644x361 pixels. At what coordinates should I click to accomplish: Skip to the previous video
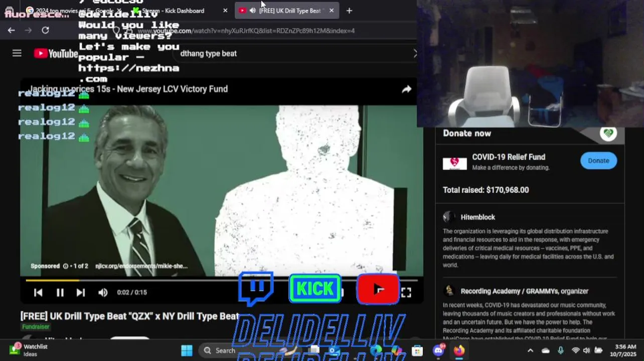(38, 292)
